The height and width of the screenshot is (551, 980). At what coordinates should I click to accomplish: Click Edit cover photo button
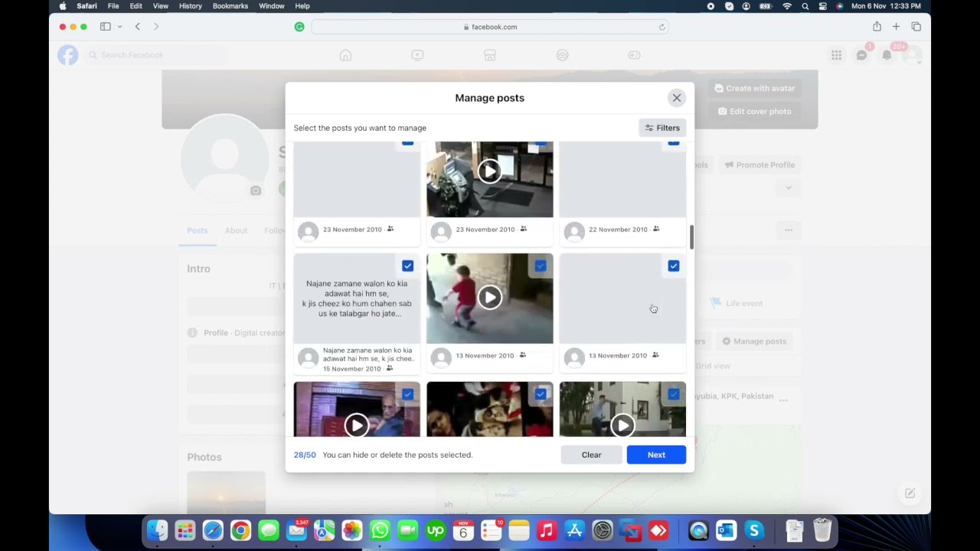click(754, 111)
